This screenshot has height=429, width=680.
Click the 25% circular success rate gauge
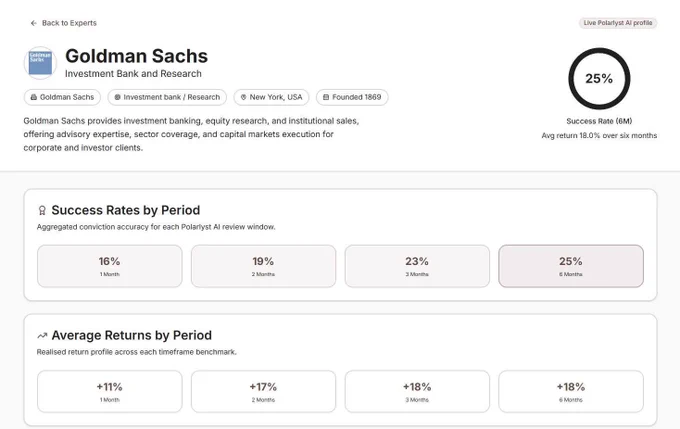[x=599, y=79]
